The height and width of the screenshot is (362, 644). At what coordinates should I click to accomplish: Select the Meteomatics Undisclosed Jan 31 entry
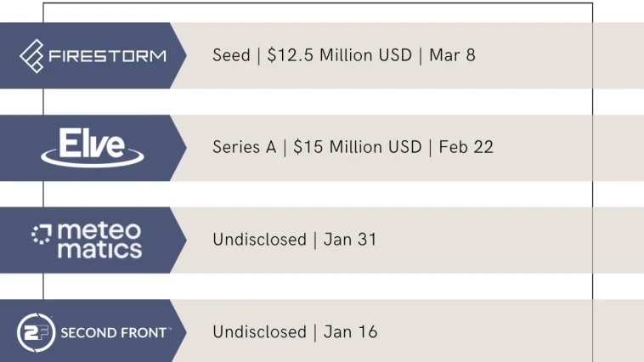pos(295,240)
